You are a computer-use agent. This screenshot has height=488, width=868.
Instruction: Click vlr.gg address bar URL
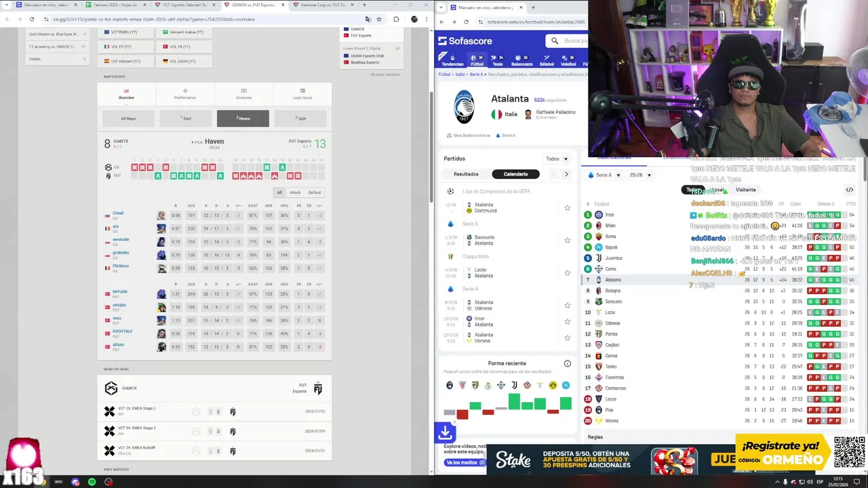point(154,19)
